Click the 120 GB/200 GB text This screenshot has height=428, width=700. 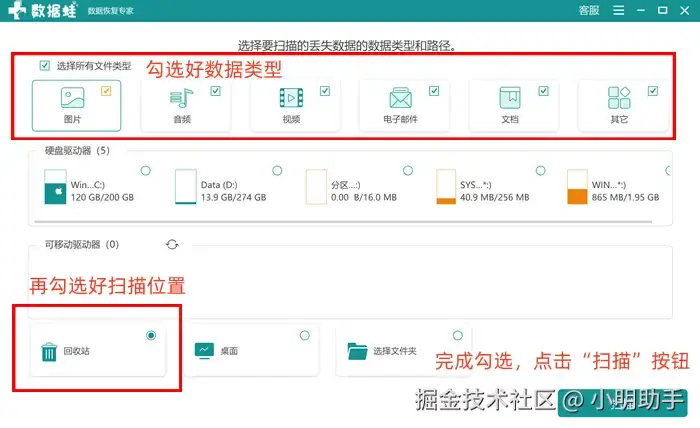click(102, 197)
